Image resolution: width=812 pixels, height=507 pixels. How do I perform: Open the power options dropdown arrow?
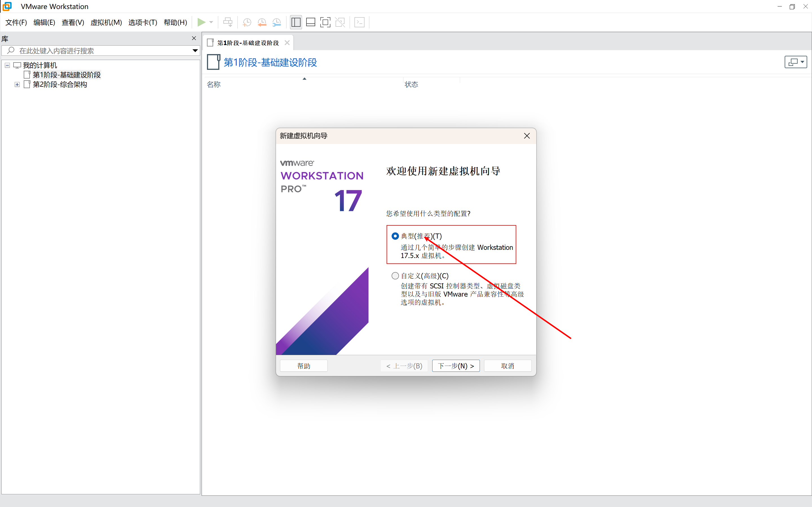click(x=211, y=23)
